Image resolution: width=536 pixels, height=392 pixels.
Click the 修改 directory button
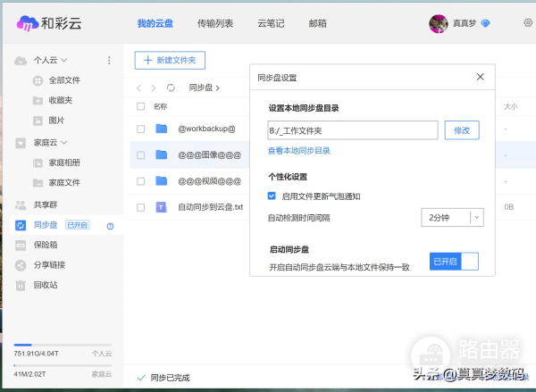(x=462, y=130)
